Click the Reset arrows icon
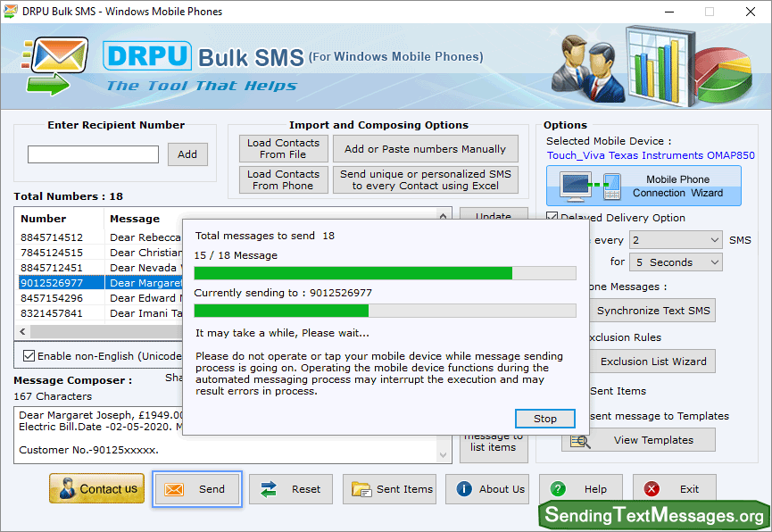 (x=269, y=489)
